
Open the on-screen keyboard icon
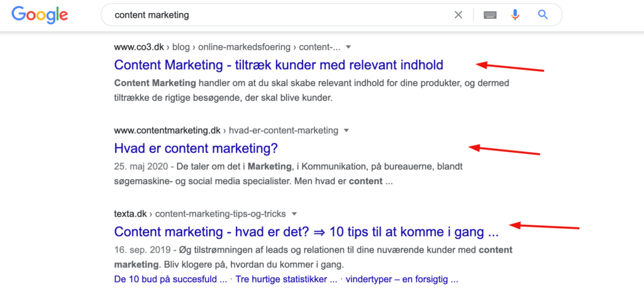tap(490, 15)
